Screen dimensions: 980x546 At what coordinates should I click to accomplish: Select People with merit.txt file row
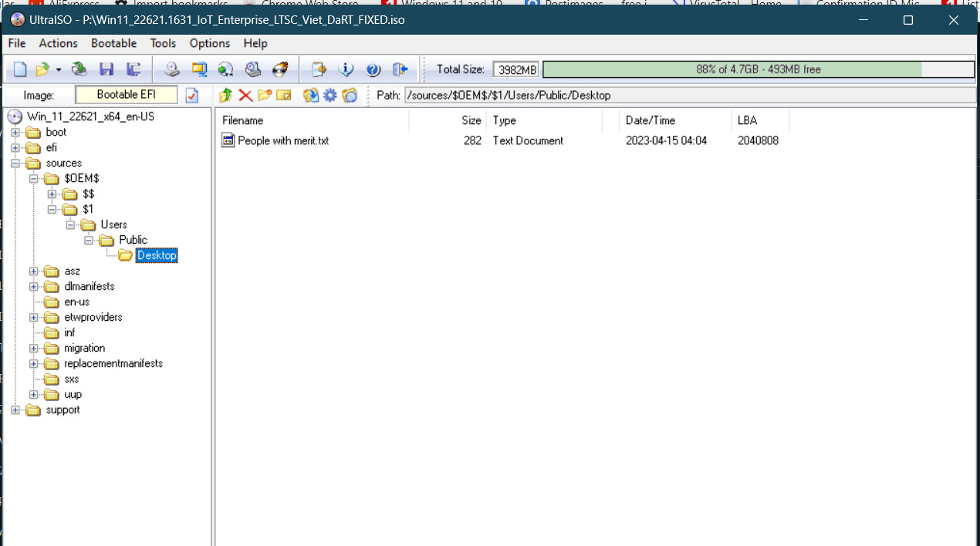click(x=502, y=140)
